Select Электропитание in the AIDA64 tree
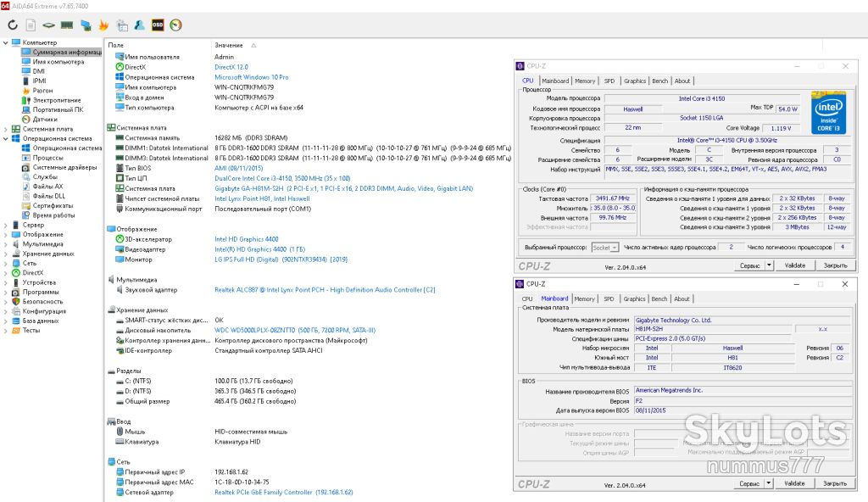 coord(57,100)
